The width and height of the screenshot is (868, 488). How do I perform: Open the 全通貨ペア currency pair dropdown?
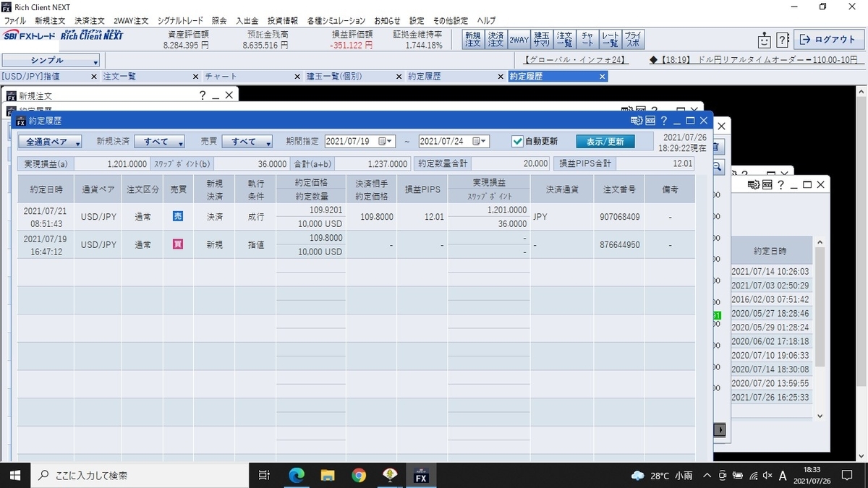coord(49,142)
